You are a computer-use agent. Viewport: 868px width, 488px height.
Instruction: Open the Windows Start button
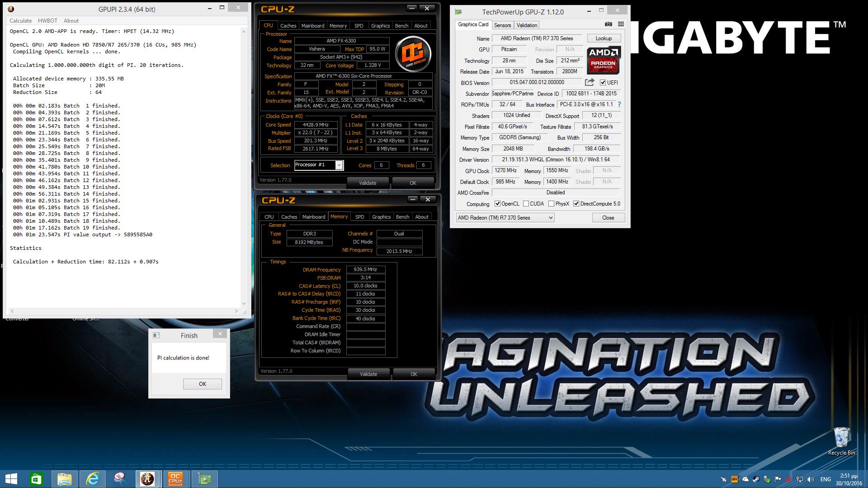click(11, 479)
